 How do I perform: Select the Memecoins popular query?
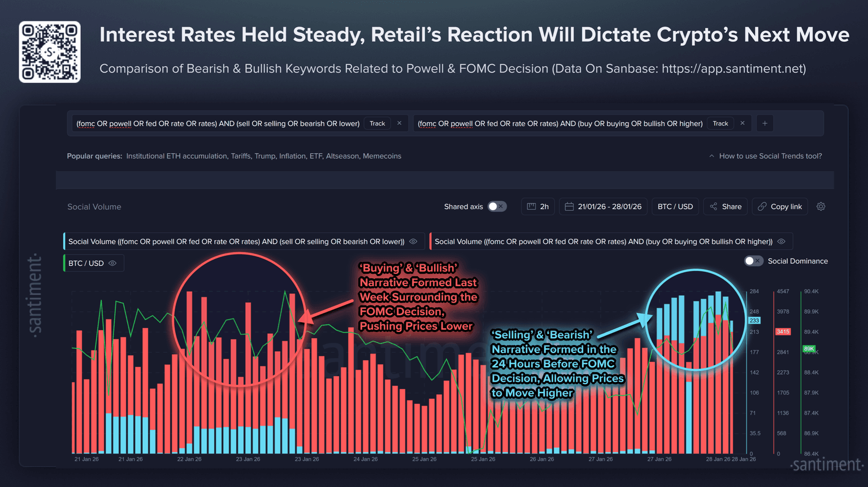[x=382, y=156]
